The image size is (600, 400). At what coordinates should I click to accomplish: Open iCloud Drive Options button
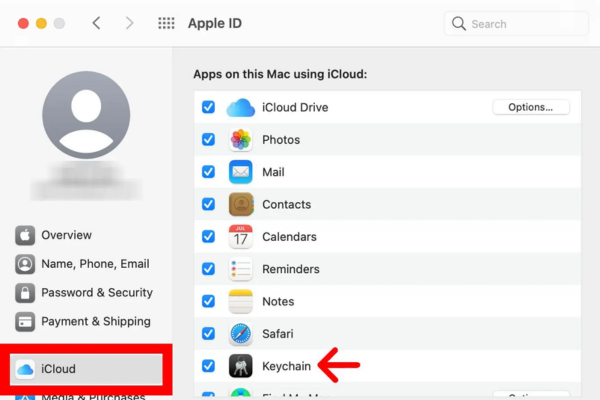[531, 107]
